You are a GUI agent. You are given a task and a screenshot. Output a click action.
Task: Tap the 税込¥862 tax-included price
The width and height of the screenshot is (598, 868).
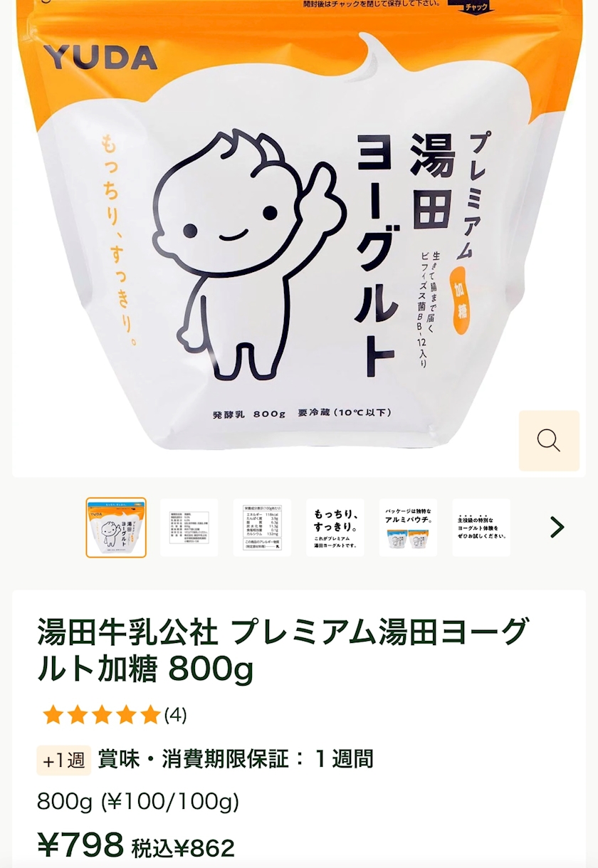click(x=183, y=848)
